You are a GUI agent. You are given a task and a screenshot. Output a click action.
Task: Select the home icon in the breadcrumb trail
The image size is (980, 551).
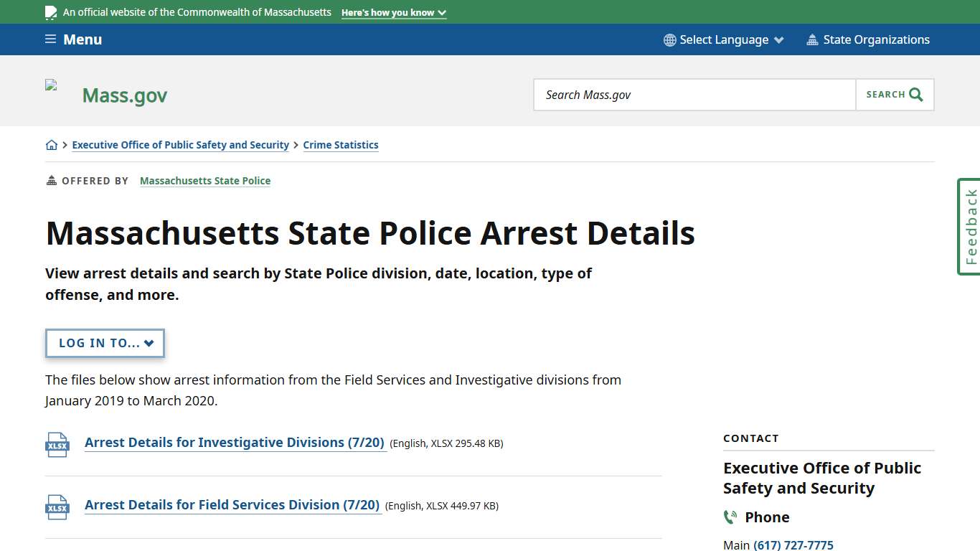tap(52, 144)
